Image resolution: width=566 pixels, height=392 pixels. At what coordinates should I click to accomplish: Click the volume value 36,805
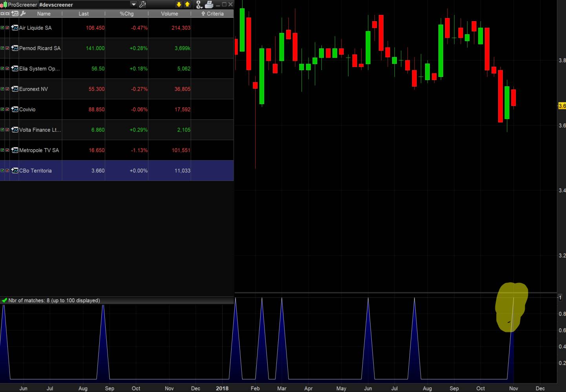pos(183,89)
